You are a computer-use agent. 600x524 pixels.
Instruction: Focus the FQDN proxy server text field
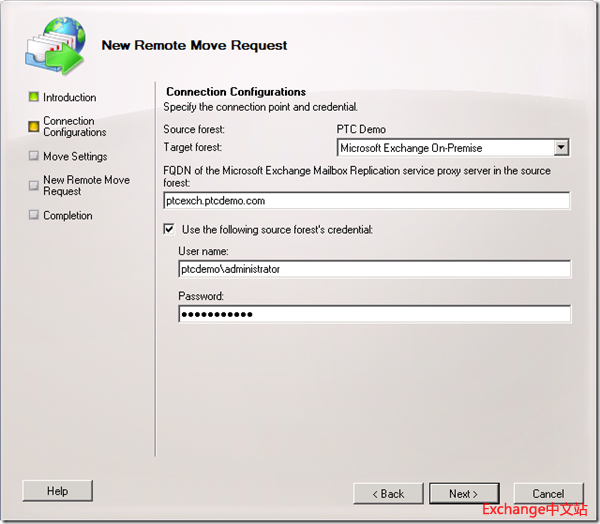tap(366, 201)
